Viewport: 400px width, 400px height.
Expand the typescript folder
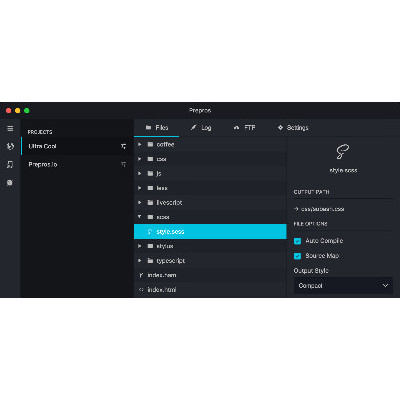140,260
